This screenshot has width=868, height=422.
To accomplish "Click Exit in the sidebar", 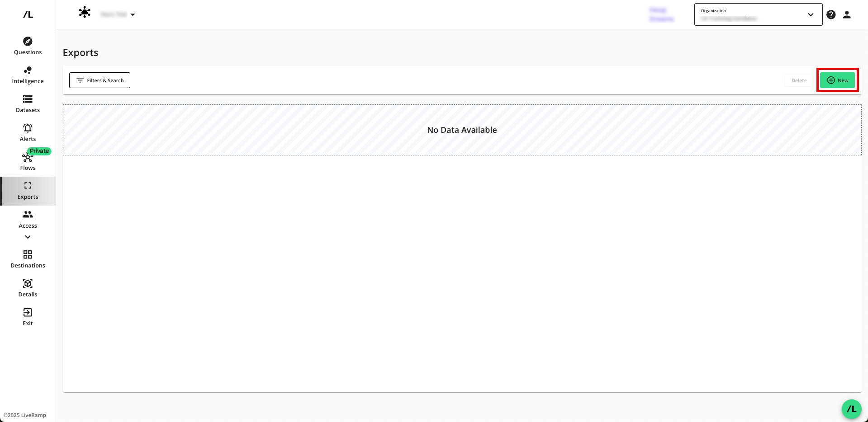I will click(x=28, y=317).
